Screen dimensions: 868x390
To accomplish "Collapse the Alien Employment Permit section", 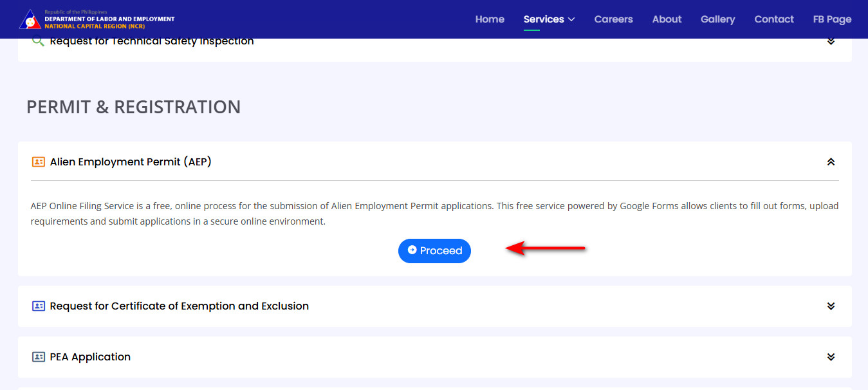I will [831, 162].
